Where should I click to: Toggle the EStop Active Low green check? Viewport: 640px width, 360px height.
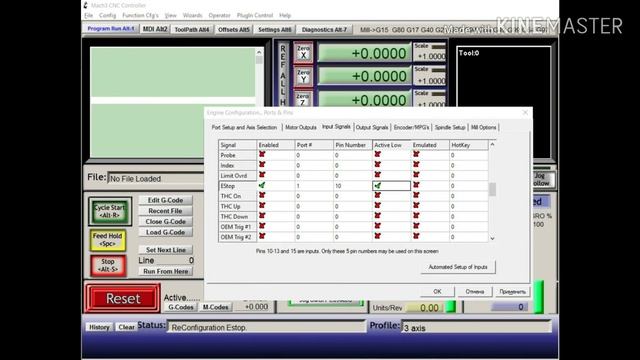click(x=378, y=185)
